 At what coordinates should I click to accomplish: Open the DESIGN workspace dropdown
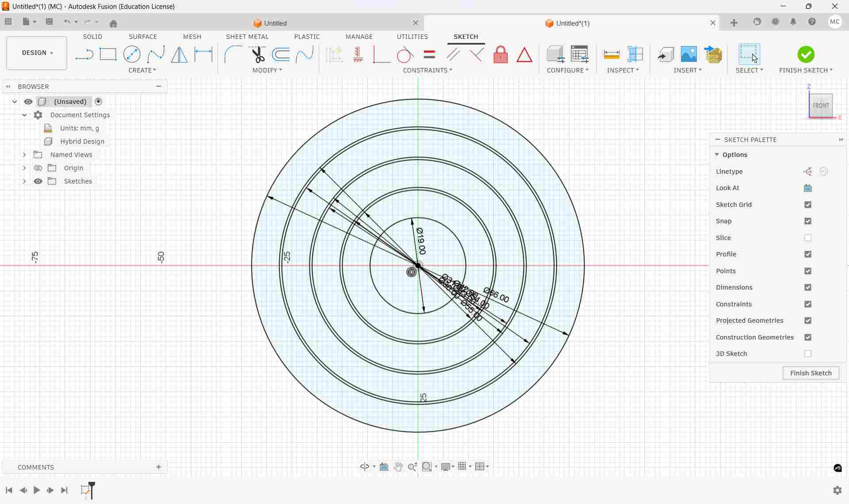37,53
